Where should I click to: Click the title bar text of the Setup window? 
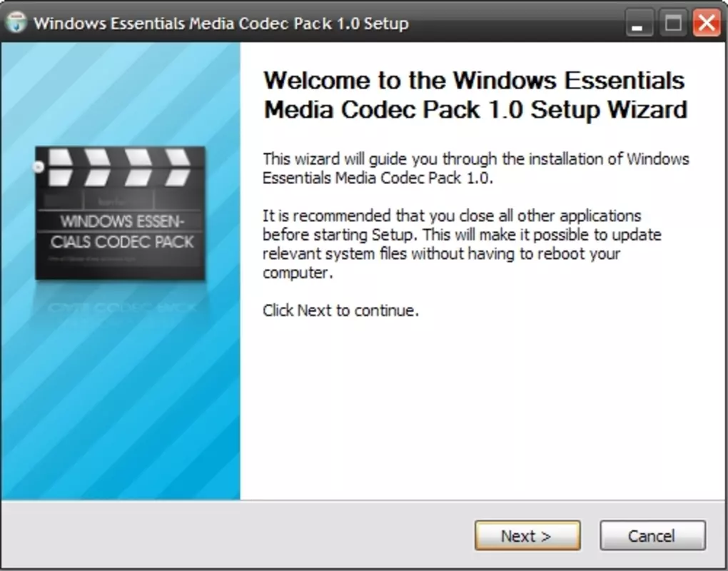pos(221,24)
